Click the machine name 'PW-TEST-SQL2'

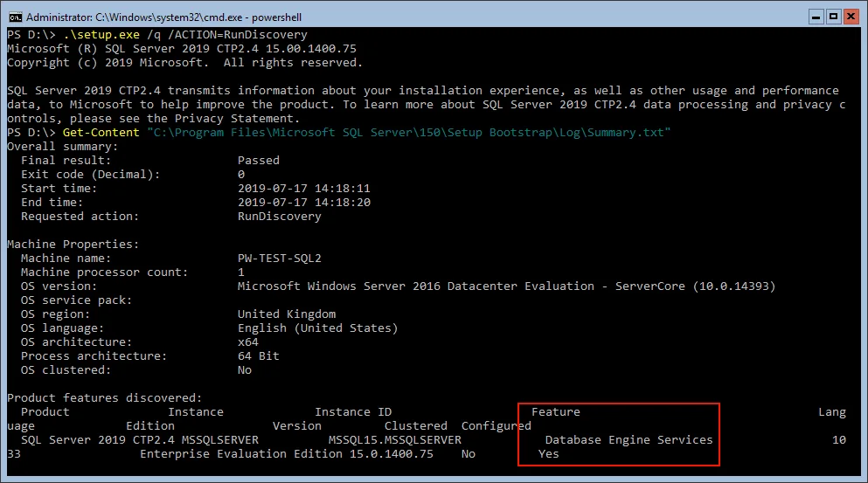tap(280, 259)
